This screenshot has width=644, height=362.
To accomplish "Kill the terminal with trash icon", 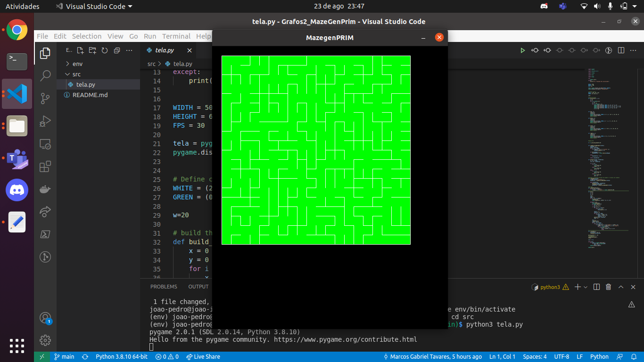I will (x=609, y=287).
